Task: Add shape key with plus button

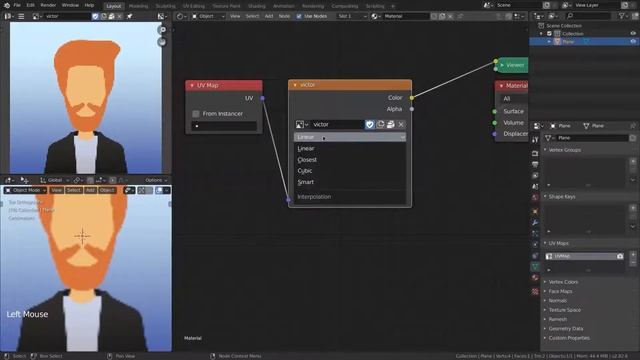Action: (x=633, y=208)
